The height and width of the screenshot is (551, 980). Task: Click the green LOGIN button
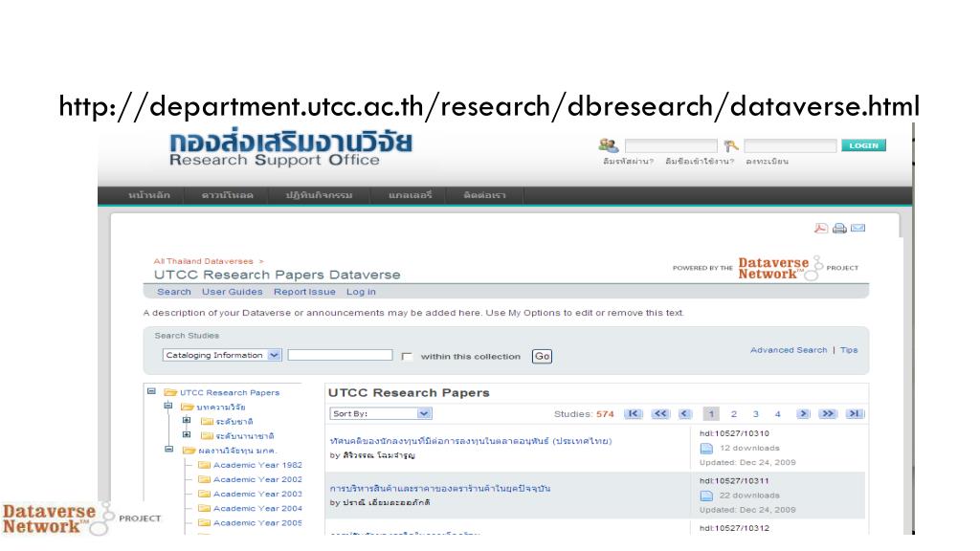[863, 145]
